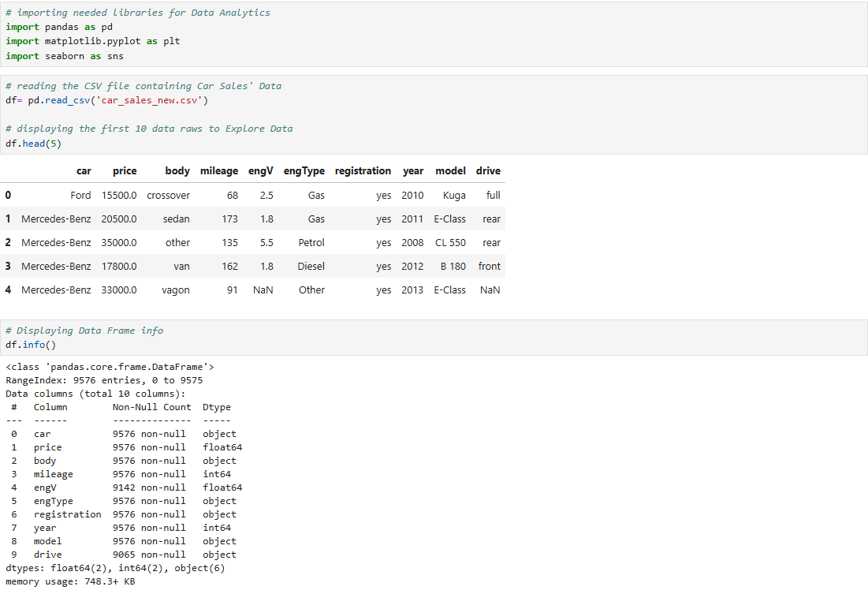Click the 'price' column header
The height and width of the screenshot is (594, 868).
125,170
